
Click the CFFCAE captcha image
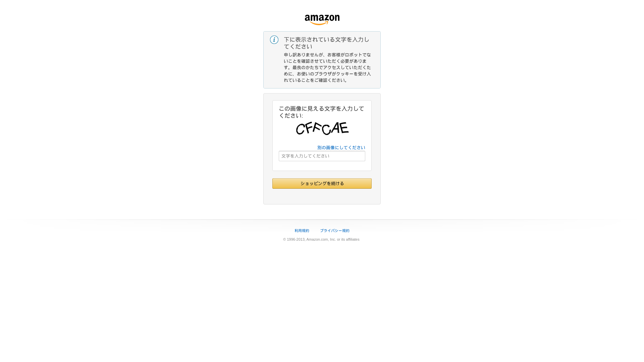pyautogui.click(x=322, y=128)
